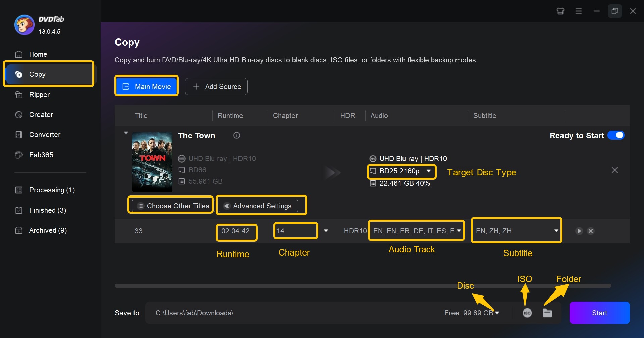Open the skin/theme icon in title bar
Image resolution: width=644 pixels, height=338 pixels.
pos(560,11)
